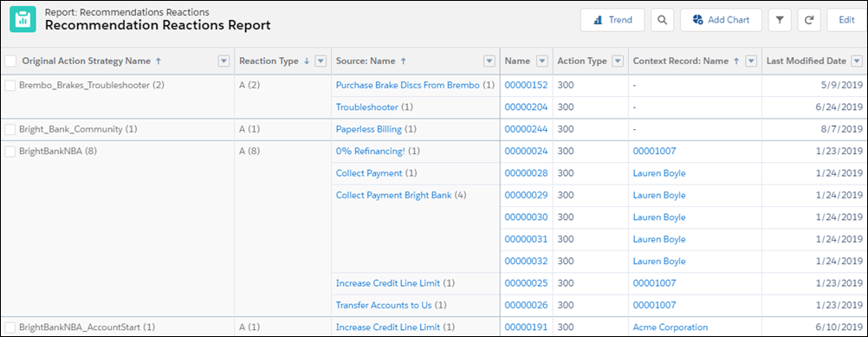
Task: Open the Collect Payment Bright Bank link
Action: click(393, 195)
